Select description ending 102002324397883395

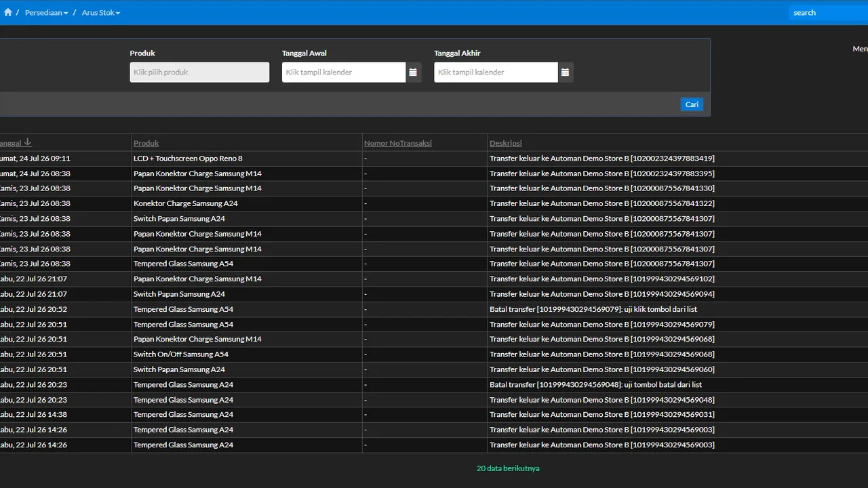pyautogui.click(x=601, y=174)
